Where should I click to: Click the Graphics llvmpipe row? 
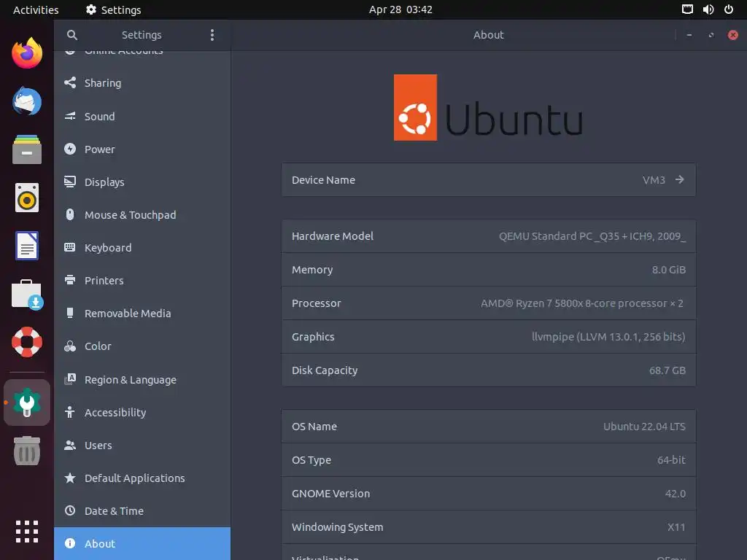[x=488, y=337]
